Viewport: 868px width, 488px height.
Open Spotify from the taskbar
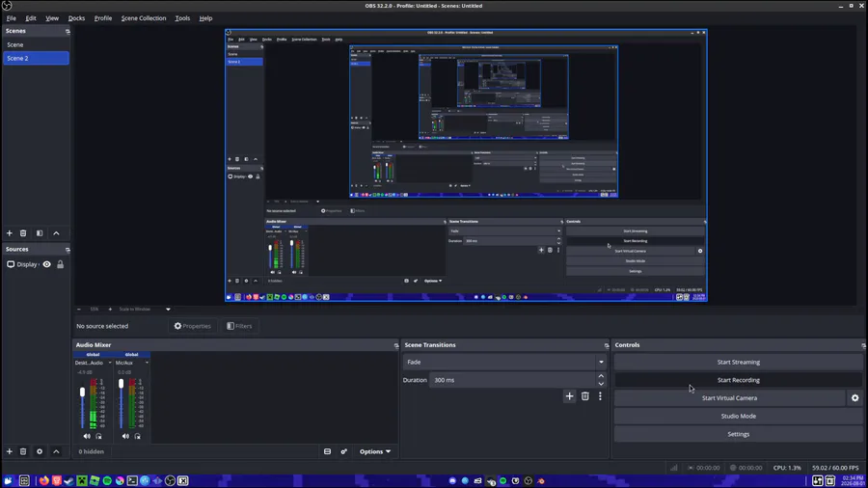107,481
